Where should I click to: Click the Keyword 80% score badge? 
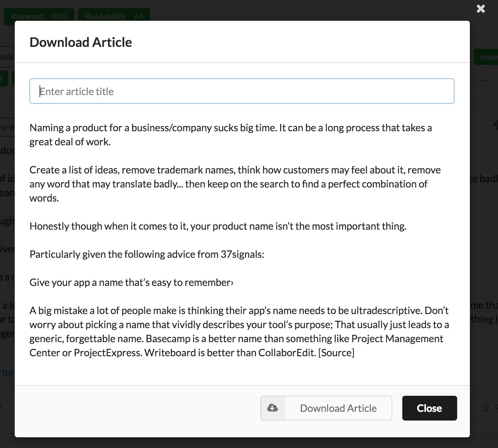click(x=39, y=16)
